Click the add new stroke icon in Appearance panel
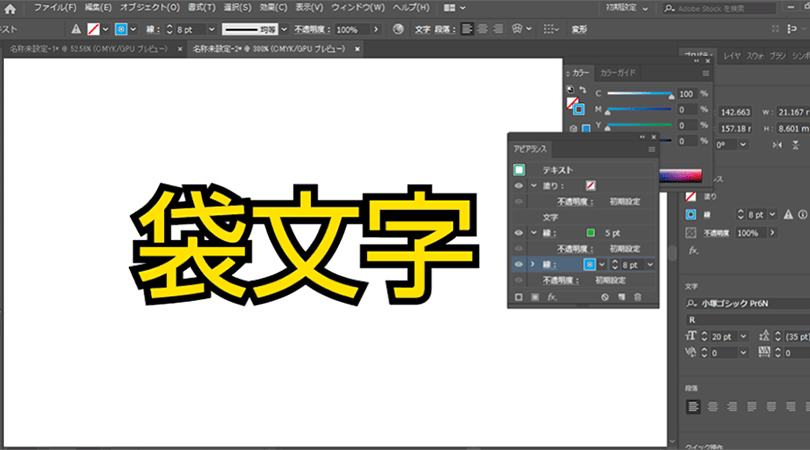 coord(519,297)
